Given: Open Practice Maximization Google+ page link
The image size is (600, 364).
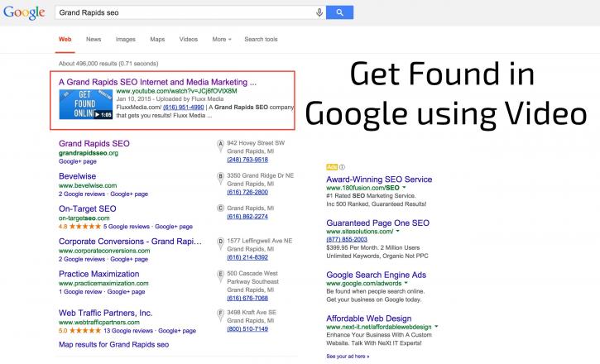Looking at the screenshot, I should pos(126,292).
